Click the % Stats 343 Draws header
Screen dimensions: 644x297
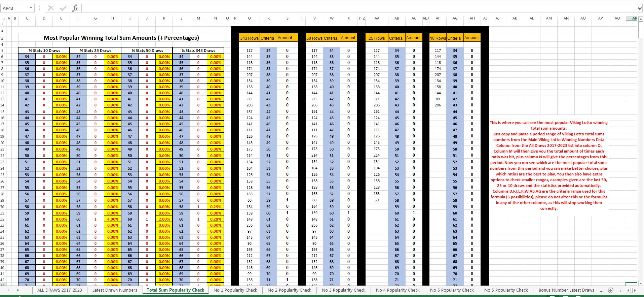198,51
